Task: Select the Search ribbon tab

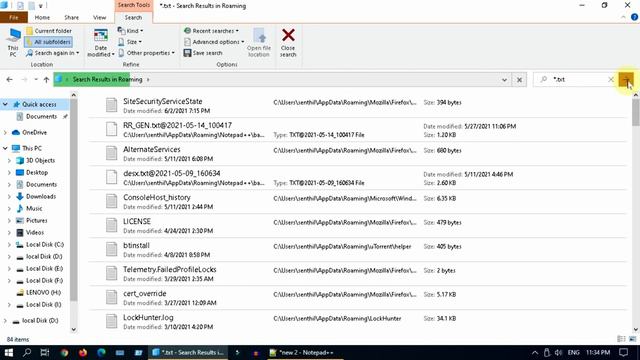Action: click(133, 18)
